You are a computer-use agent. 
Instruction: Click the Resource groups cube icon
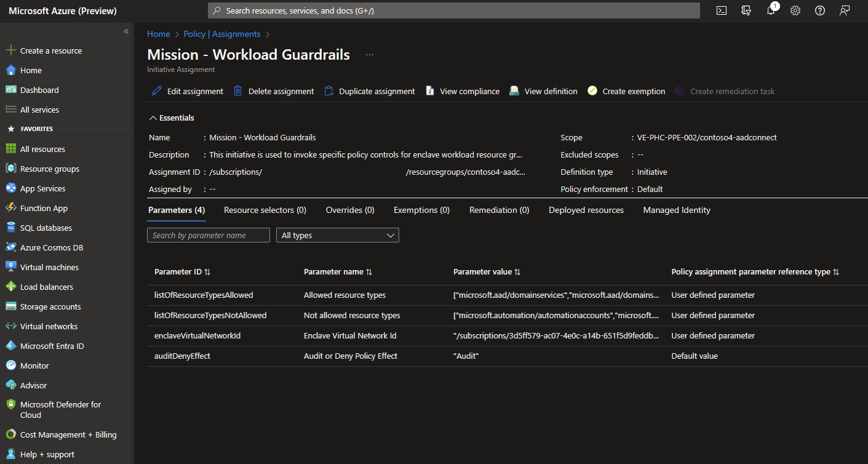point(10,169)
